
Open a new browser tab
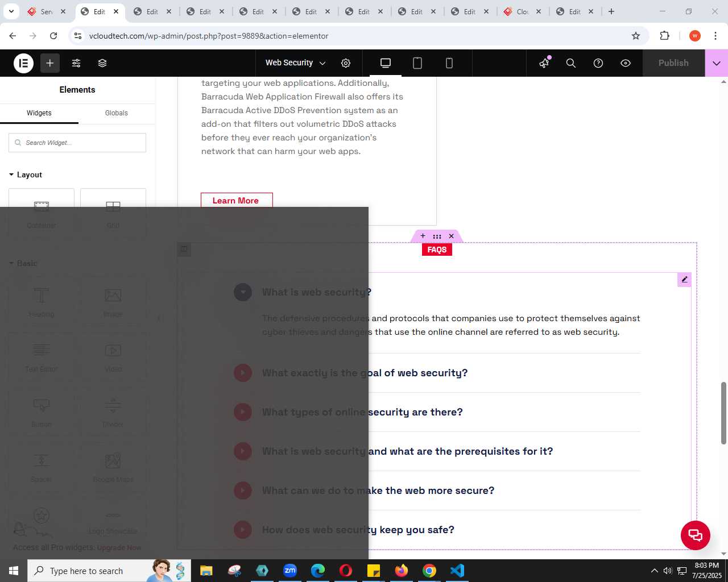[611, 11]
